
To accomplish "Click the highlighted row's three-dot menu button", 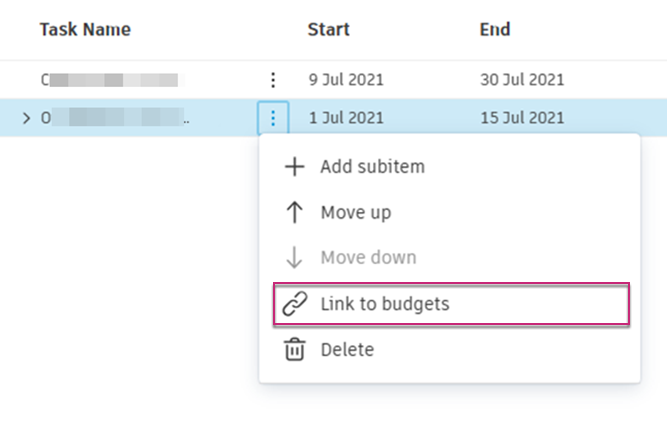I will tap(272, 118).
